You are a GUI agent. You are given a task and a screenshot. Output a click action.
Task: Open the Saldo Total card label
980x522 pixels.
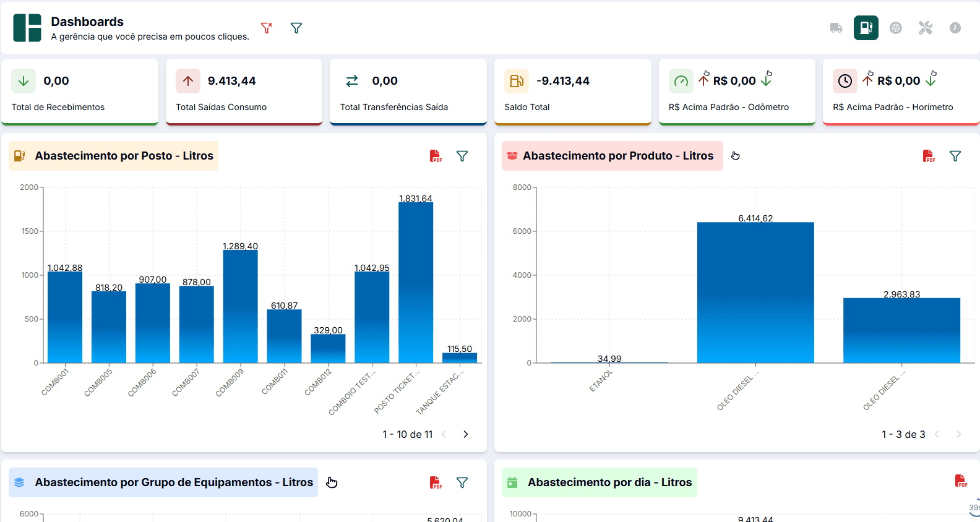click(527, 107)
